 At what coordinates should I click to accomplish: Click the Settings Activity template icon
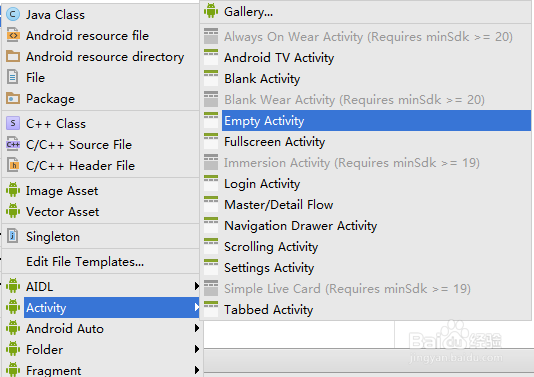[x=211, y=267]
